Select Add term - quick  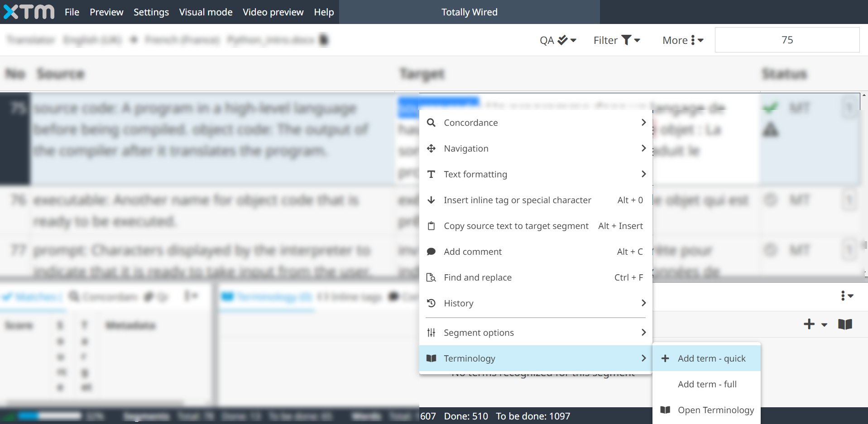(x=706, y=358)
